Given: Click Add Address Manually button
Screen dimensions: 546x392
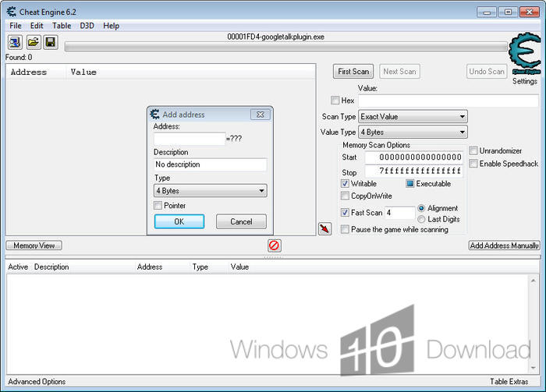Looking at the screenshot, I should (505, 245).
